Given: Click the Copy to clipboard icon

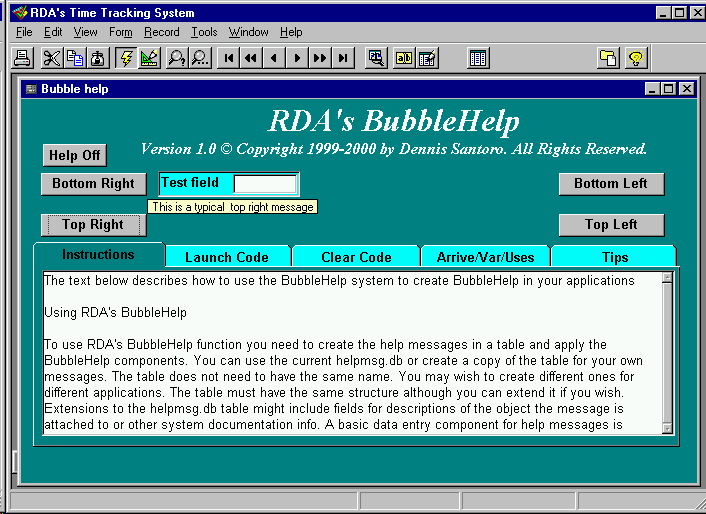Looking at the screenshot, I should point(75,58).
